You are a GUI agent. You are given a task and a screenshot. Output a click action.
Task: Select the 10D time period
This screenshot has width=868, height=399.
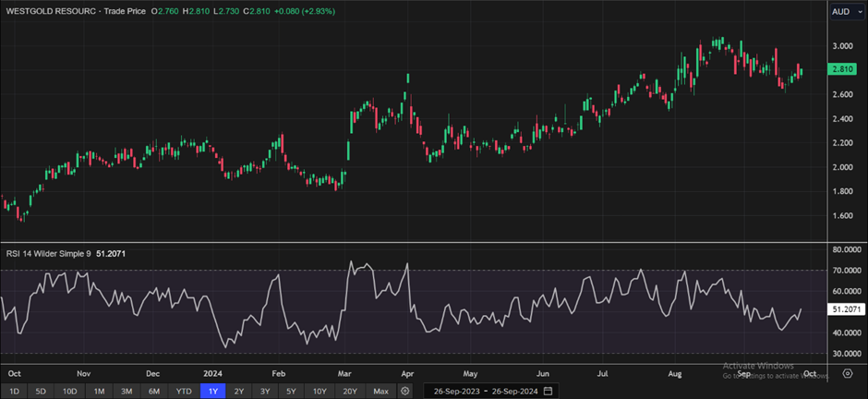pyautogui.click(x=70, y=391)
